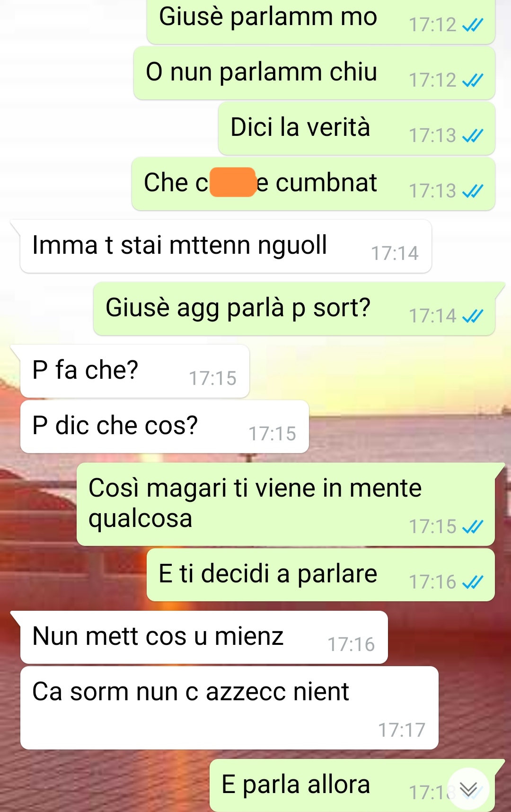
Task: Click 17:14 timestamp on 'Imma t stai' message
Action: coord(395,254)
